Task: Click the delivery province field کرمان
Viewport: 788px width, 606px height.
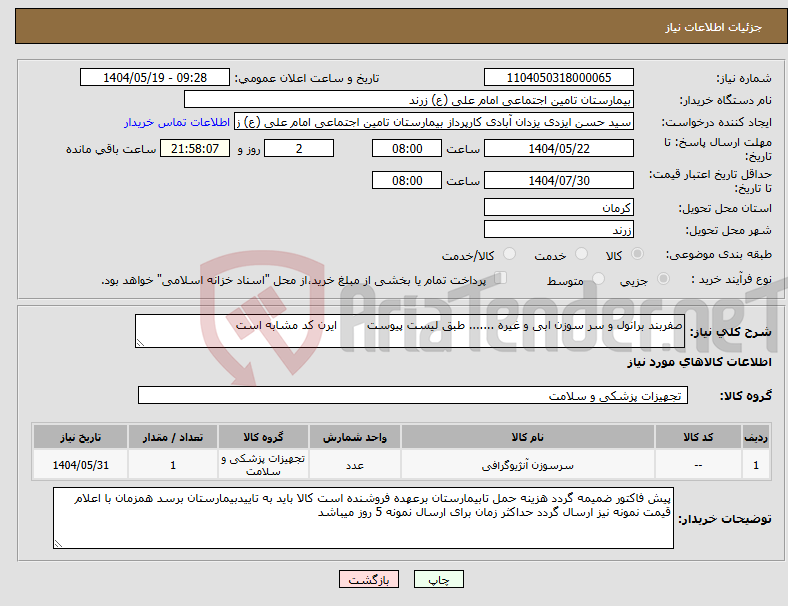Action: click(558, 207)
